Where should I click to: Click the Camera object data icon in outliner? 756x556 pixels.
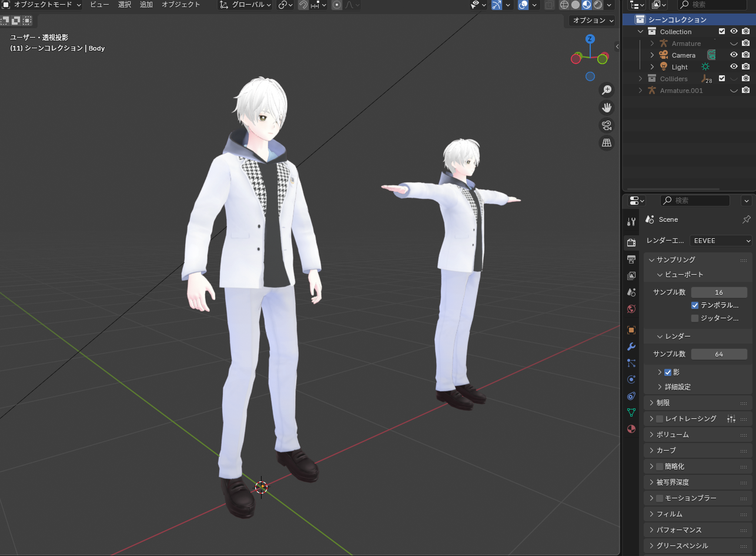coord(711,55)
